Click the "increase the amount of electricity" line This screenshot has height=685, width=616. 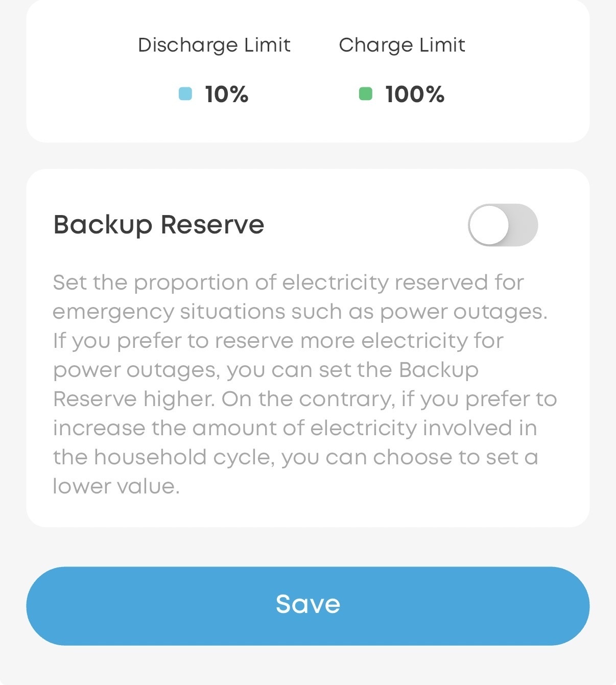point(295,428)
